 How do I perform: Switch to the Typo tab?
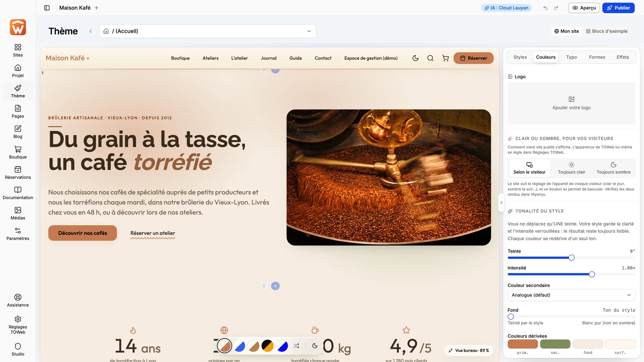click(571, 57)
